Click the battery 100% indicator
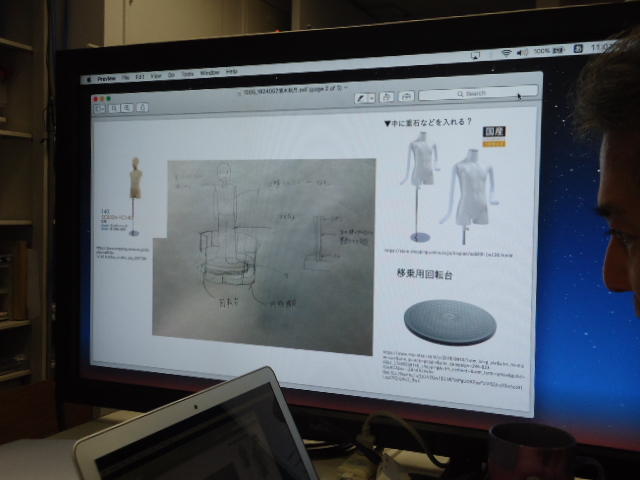The image size is (640, 480). (549, 51)
